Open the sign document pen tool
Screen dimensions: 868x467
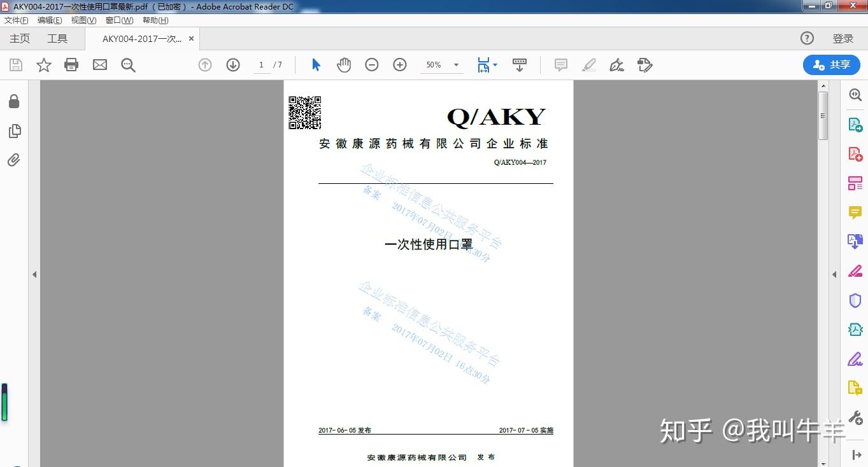616,65
